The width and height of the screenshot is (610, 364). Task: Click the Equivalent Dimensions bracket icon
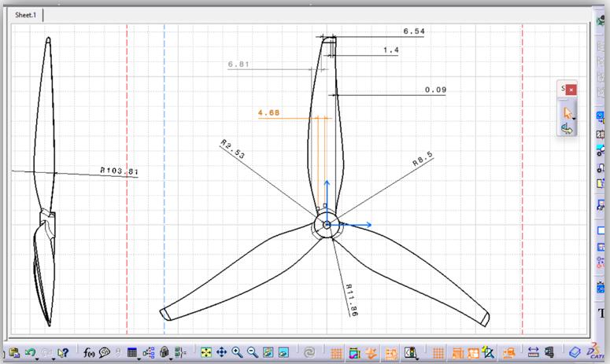tap(180, 352)
